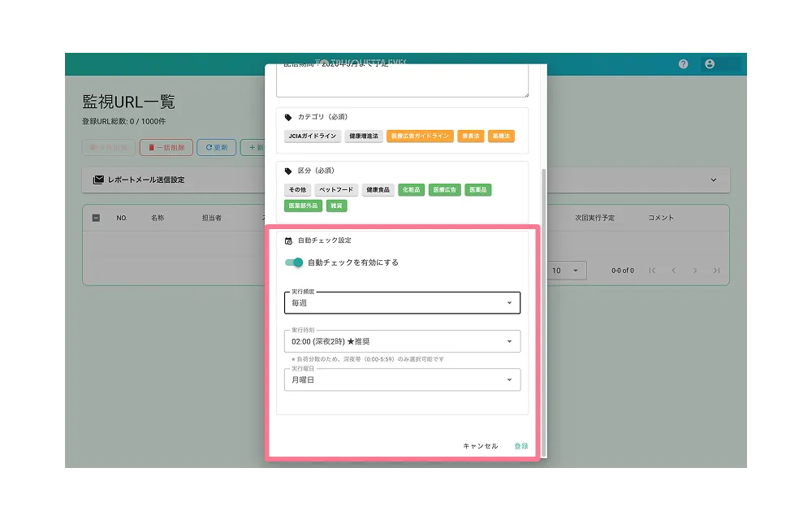Disable the 自動チェックを有効にする switch
Viewport: 812px width, 520px height.
click(294, 262)
